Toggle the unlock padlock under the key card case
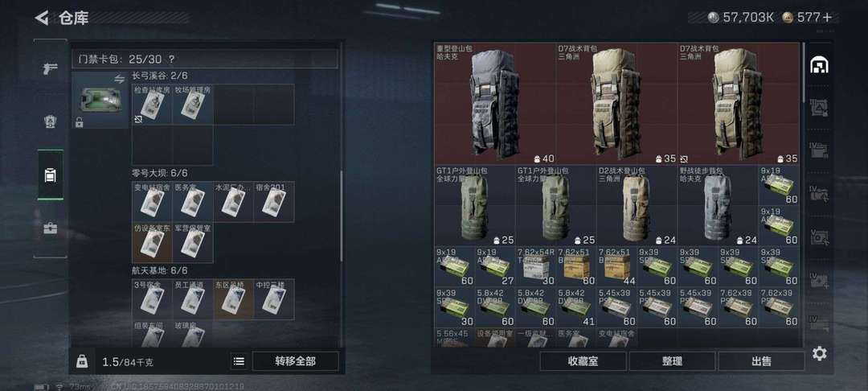Viewport: 868px width, 391px height. coord(79,122)
